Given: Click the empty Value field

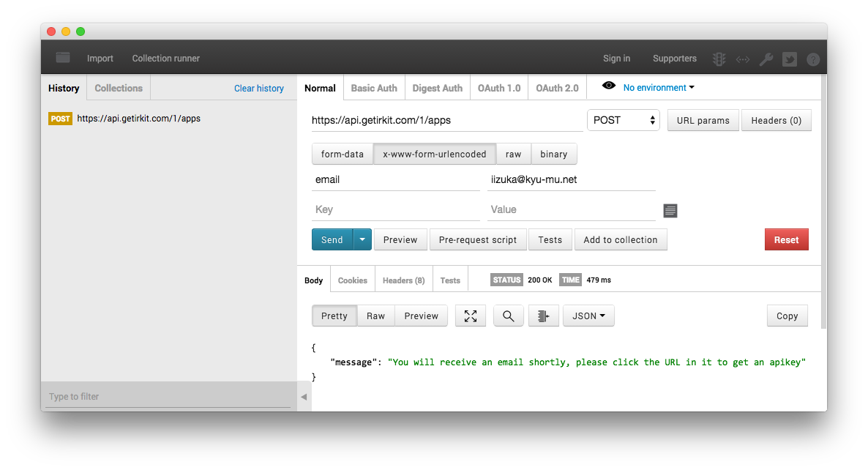Looking at the screenshot, I should click(572, 210).
